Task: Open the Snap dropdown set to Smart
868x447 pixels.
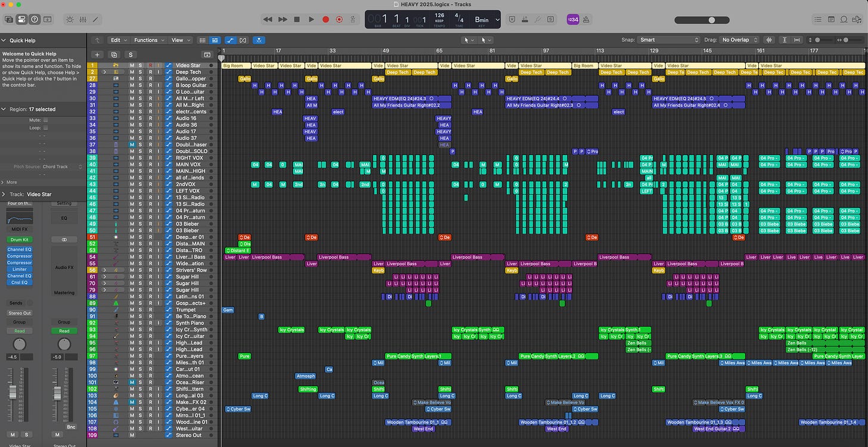Action: 668,40
